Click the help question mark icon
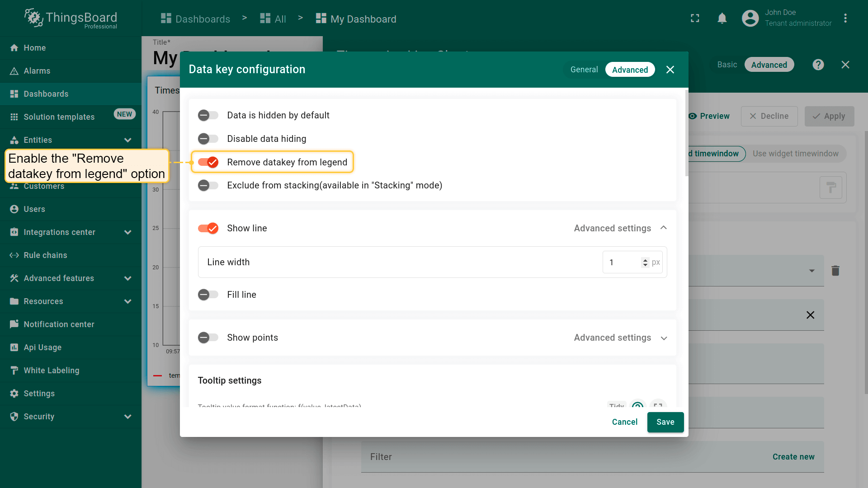The image size is (868, 488). [x=818, y=65]
